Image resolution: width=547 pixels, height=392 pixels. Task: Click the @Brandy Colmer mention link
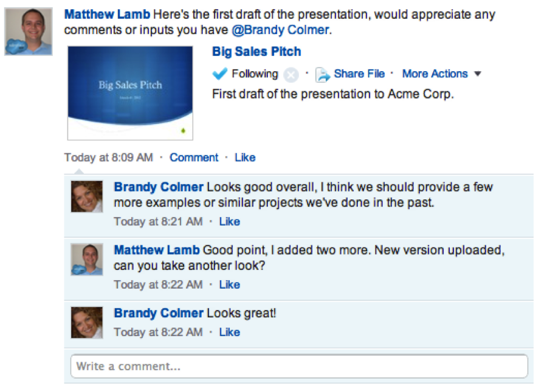tap(280, 29)
